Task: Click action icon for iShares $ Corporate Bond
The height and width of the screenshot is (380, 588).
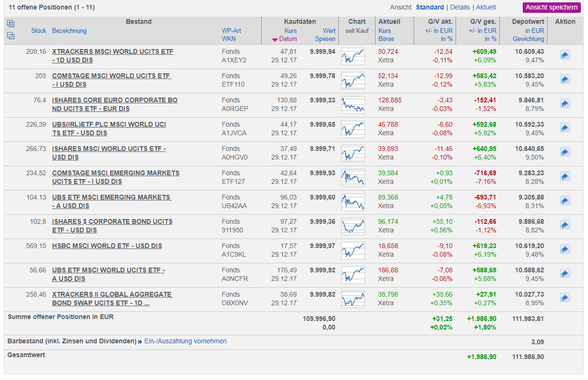Action: [x=565, y=225]
